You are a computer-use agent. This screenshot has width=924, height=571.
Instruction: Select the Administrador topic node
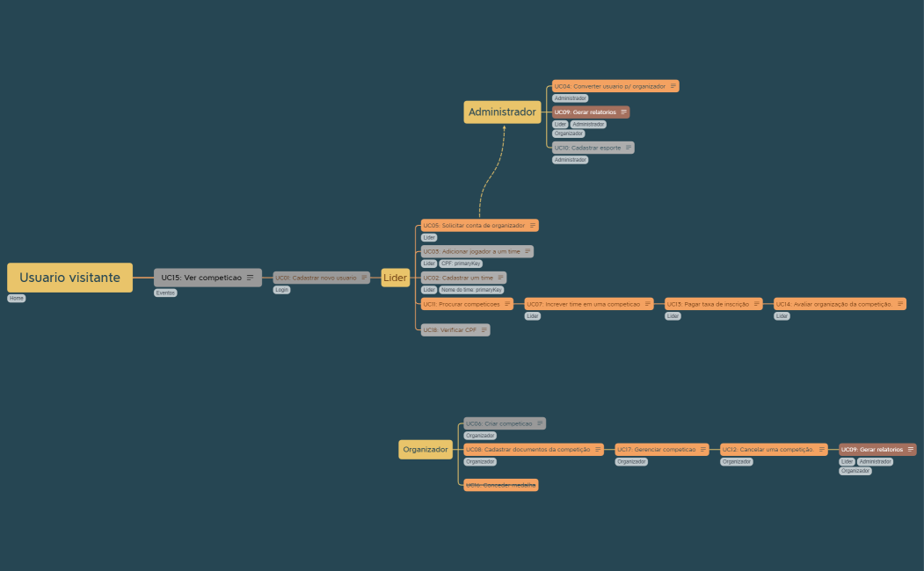pyautogui.click(x=502, y=112)
